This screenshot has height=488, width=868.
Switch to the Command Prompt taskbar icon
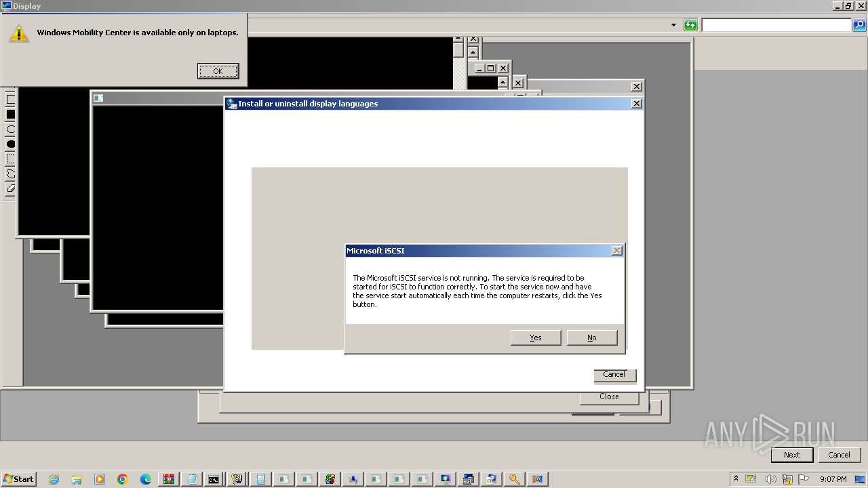click(214, 479)
